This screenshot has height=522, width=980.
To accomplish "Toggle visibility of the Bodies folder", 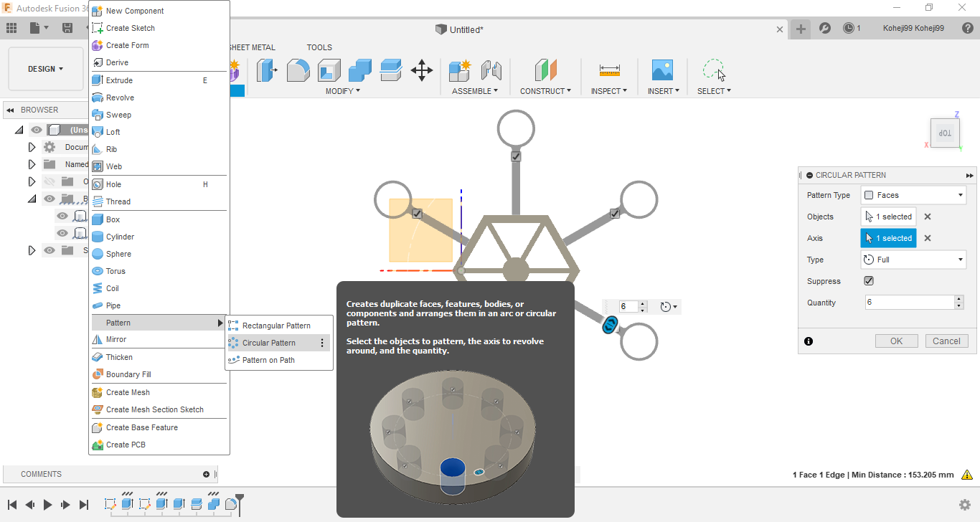I will (50, 199).
